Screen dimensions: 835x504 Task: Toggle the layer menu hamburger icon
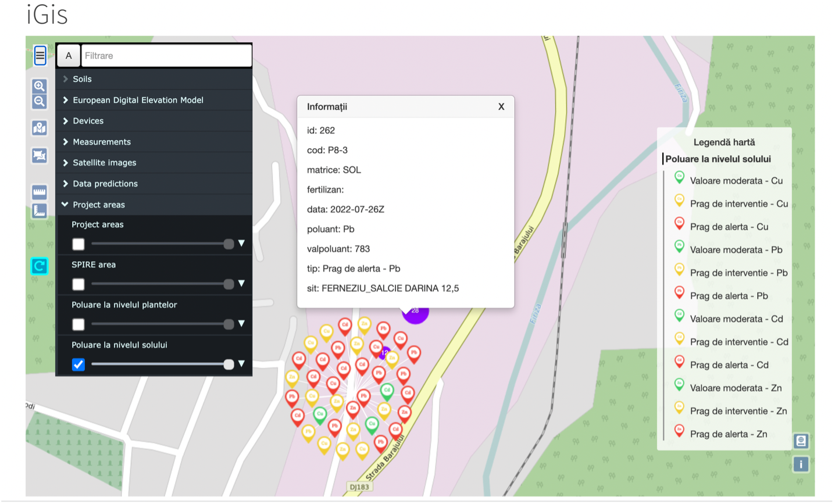pos(40,56)
